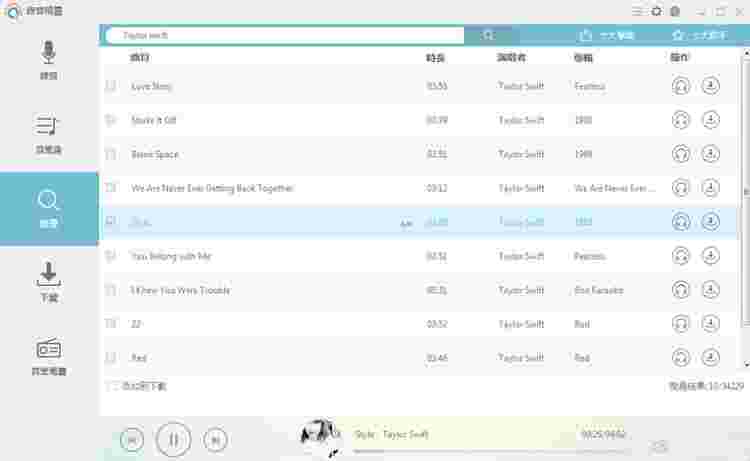
Task: Skip to the previous track
Action: pyautogui.click(x=132, y=439)
